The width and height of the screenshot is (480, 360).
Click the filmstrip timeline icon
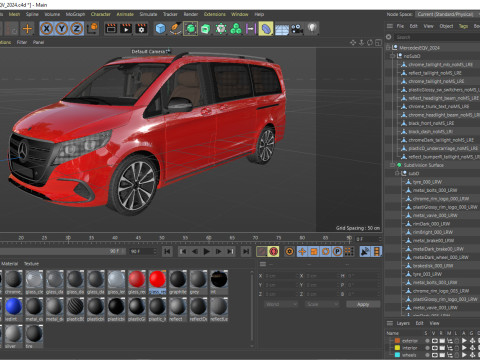click(x=377, y=251)
